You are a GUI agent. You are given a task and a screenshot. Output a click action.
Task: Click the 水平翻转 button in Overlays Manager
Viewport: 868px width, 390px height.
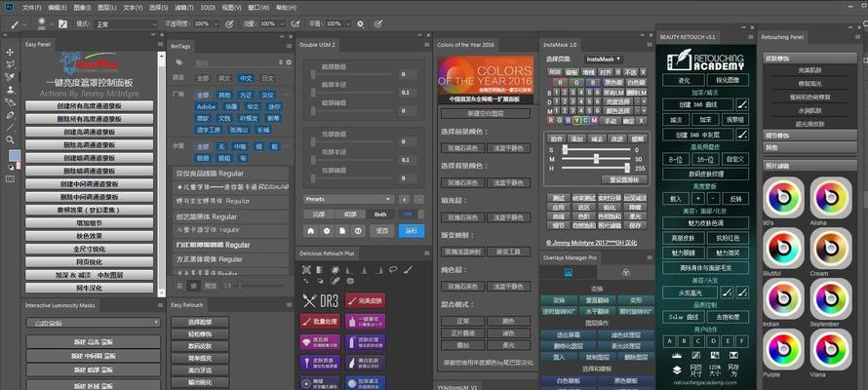tap(597, 311)
